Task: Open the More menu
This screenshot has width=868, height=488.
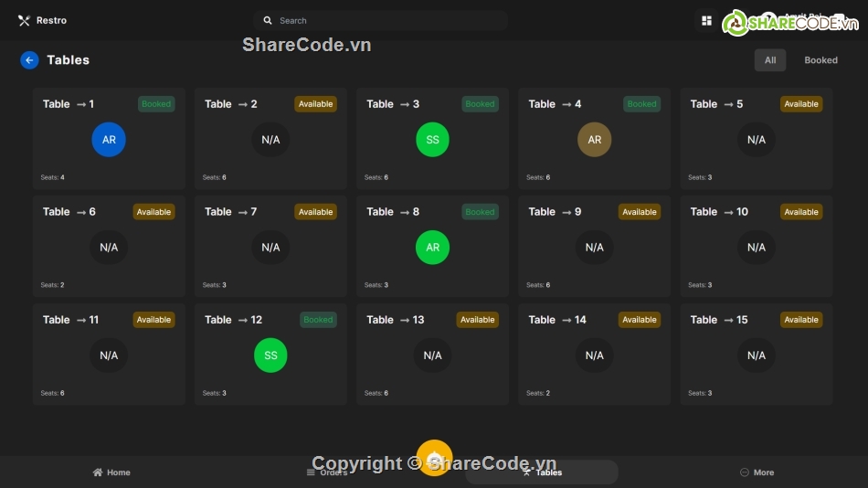Action: [x=757, y=472]
